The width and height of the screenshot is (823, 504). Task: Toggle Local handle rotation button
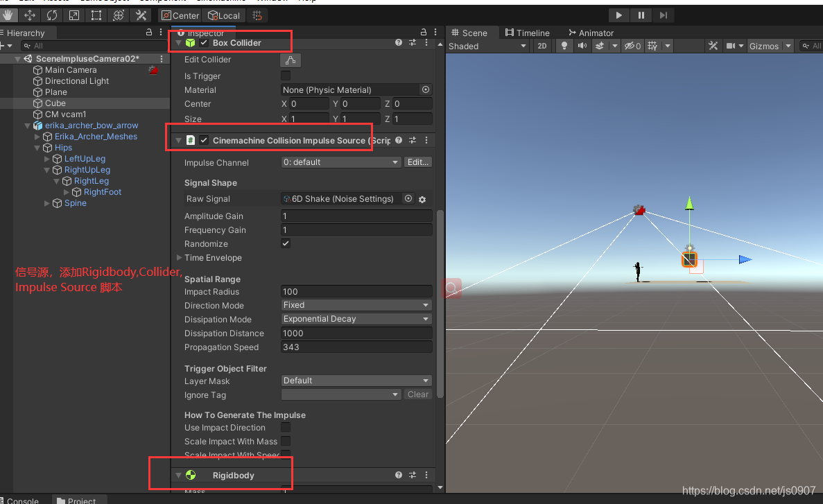(x=224, y=16)
